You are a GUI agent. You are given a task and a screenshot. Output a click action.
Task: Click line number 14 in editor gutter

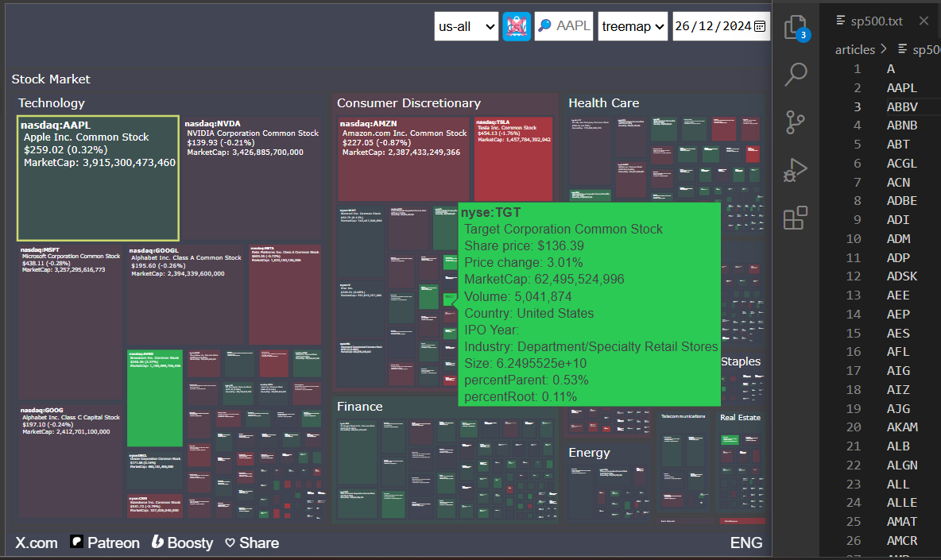click(854, 315)
